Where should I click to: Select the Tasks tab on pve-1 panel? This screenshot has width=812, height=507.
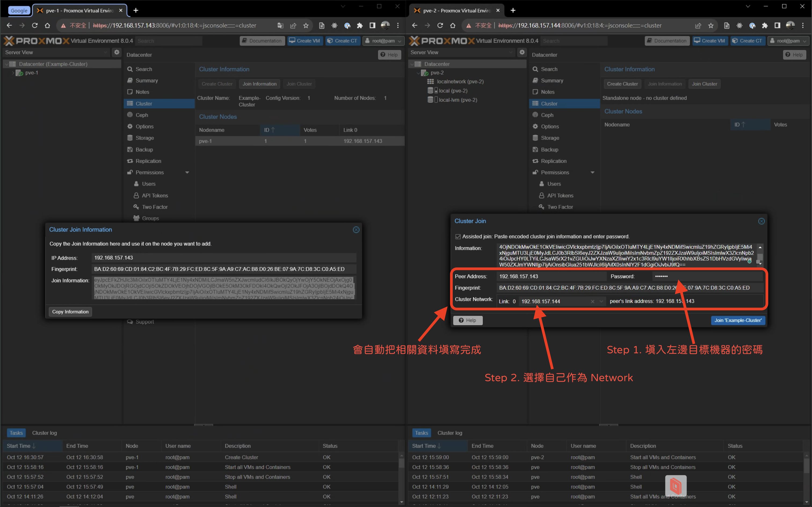click(x=16, y=433)
